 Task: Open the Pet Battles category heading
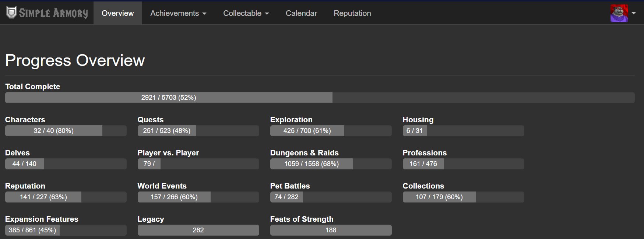tap(290, 186)
